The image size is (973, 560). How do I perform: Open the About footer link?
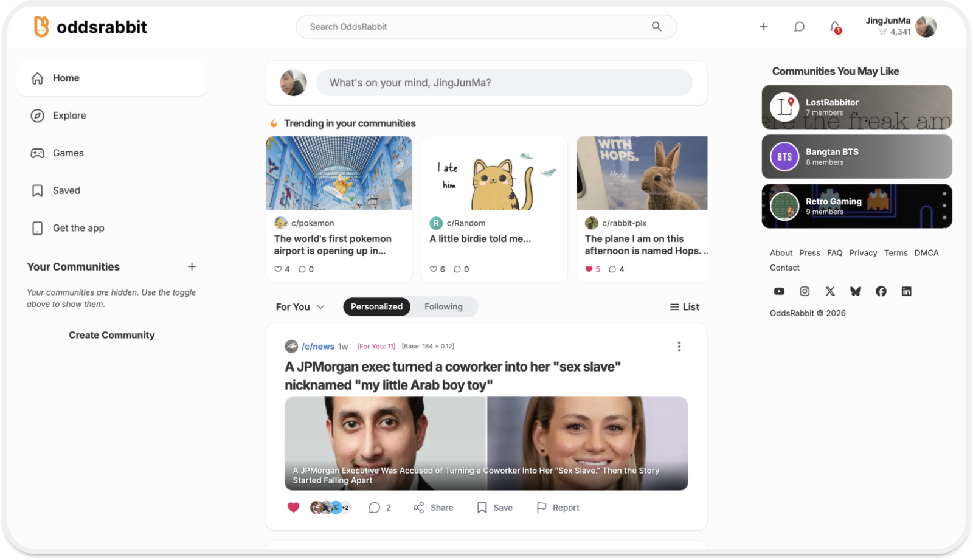click(781, 253)
